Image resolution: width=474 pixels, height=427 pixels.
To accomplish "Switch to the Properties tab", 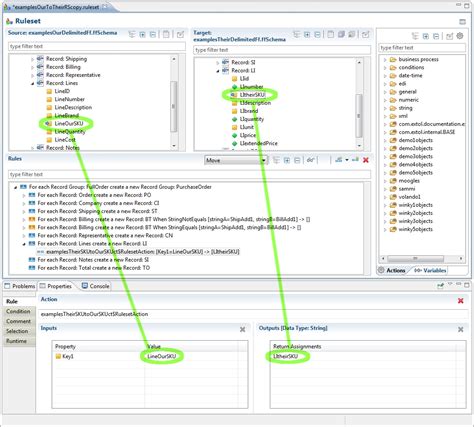I will (56, 286).
